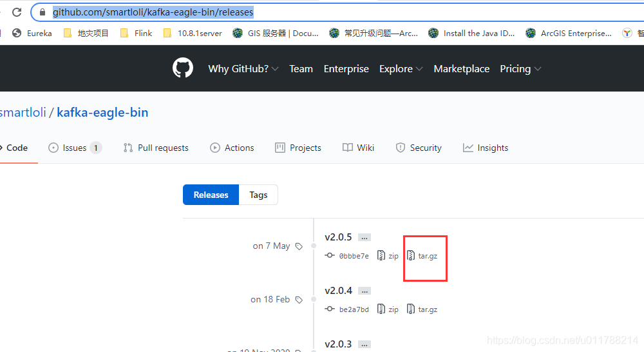Switch to the Pull requests tab

coord(156,148)
